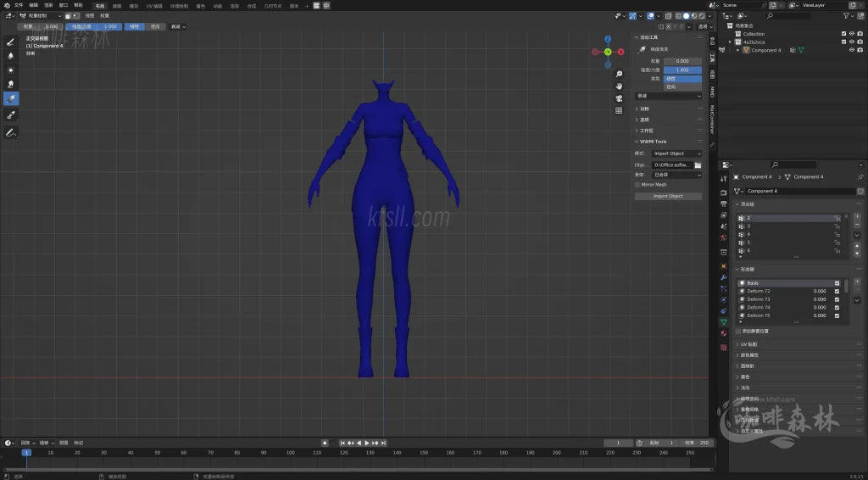Click folder browse icon next to object path
This screenshot has width=868, height=480.
698,165
